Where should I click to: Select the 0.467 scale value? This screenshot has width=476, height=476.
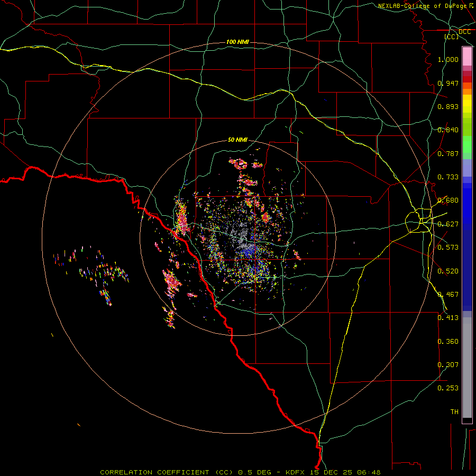[x=448, y=295]
